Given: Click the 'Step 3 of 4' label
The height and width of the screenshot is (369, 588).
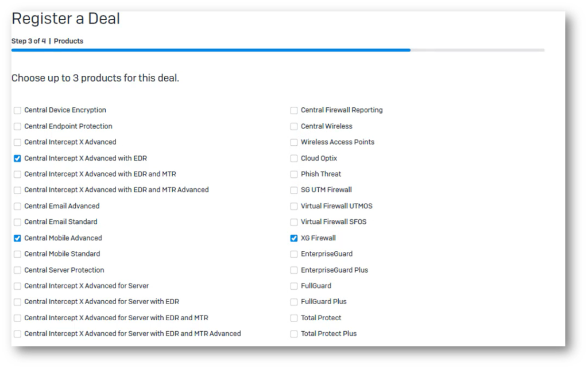Looking at the screenshot, I should [29, 41].
